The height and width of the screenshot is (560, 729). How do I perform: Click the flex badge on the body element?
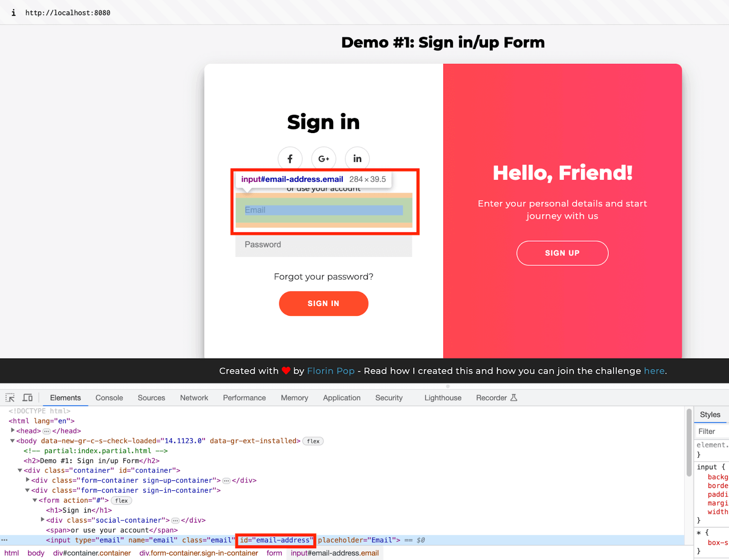pyautogui.click(x=313, y=441)
